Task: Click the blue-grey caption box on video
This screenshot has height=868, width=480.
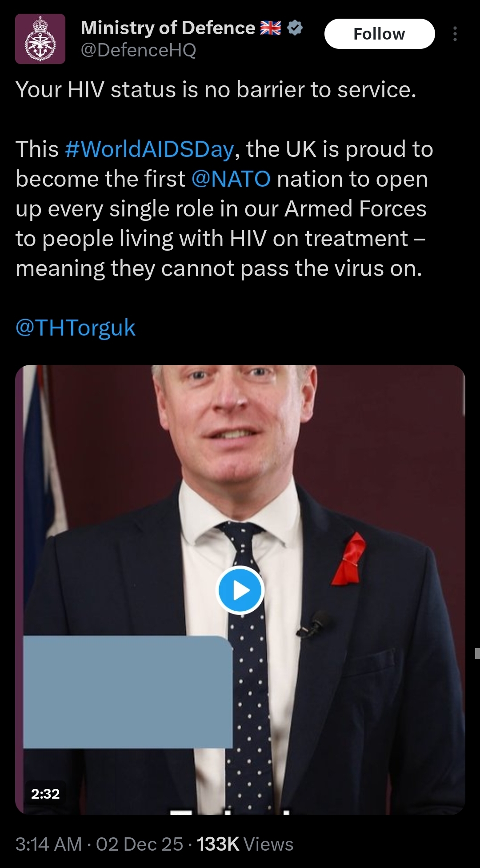Action: pyautogui.click(x=128, y=692)
